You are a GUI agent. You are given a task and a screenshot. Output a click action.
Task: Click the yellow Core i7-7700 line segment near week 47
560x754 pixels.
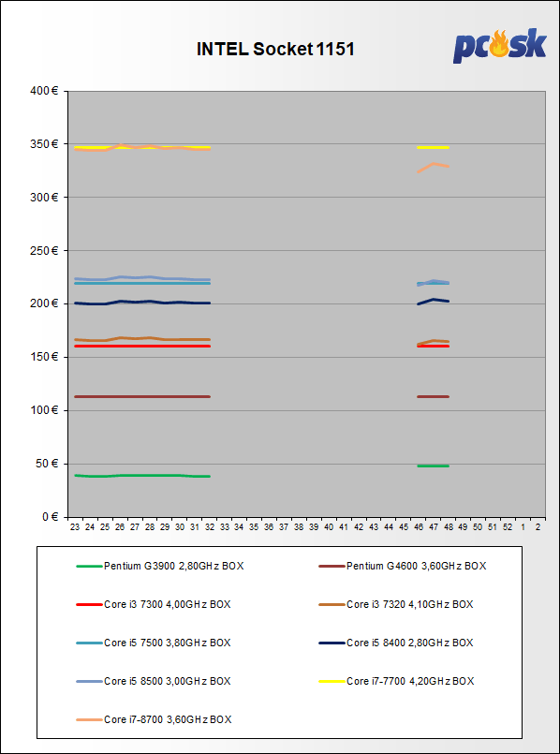[433, 148]
